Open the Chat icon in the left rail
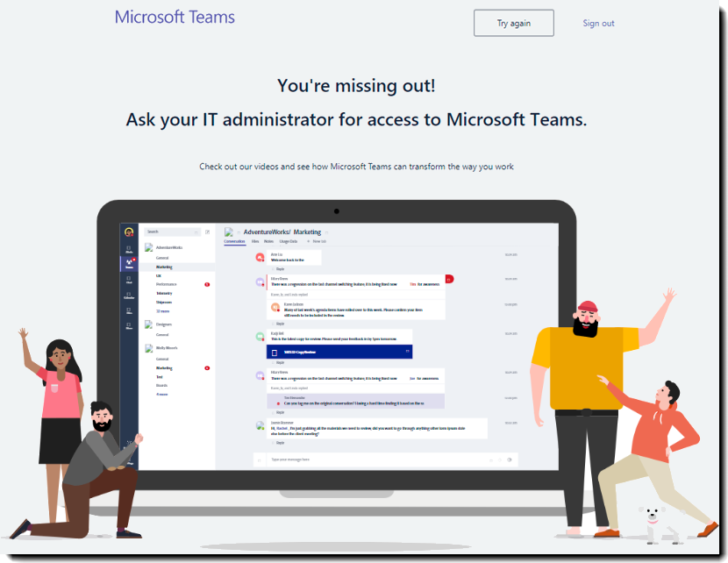Image resolution: width=728 pixels, height=563 pixels. pos(129,280)
